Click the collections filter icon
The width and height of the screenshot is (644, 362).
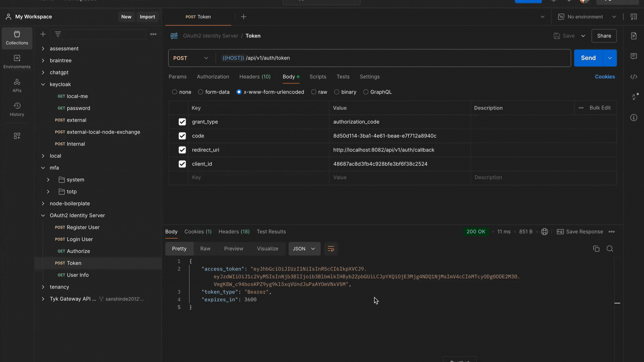pyautogui.click(x=58, y=34)
